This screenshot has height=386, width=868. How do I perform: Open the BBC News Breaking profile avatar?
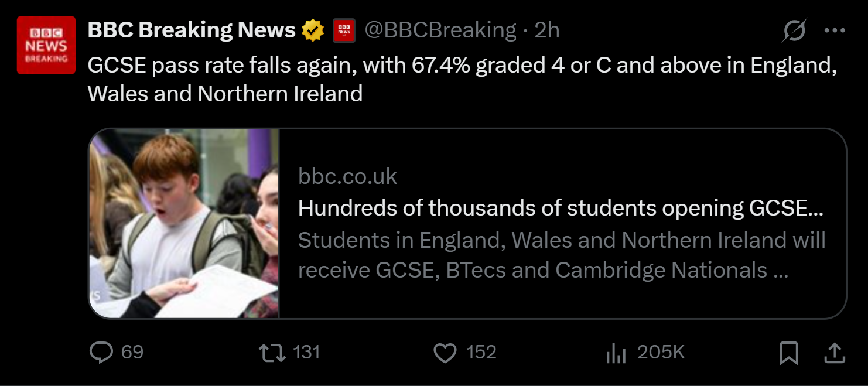click(46, 45)
